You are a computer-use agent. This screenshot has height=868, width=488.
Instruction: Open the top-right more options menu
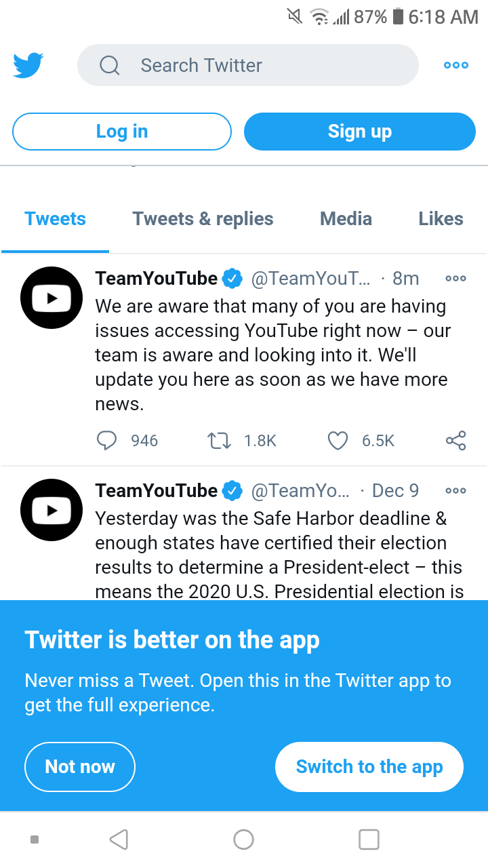pyautogui.click(x=455, y=65)
